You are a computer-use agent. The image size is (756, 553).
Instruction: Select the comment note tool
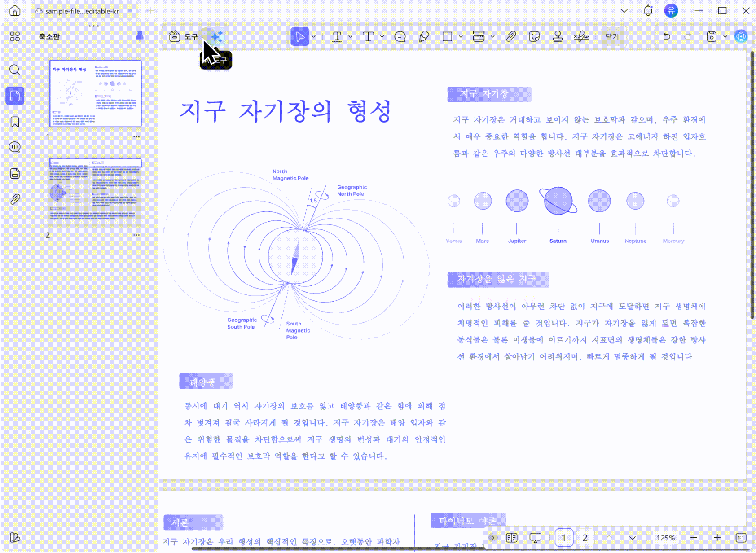click(400, 36)
